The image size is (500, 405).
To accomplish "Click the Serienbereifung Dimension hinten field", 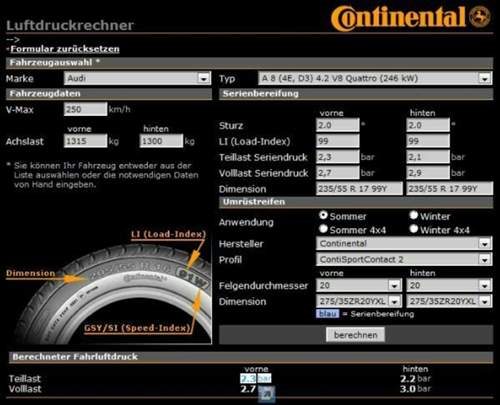I will tap(450, 189).
